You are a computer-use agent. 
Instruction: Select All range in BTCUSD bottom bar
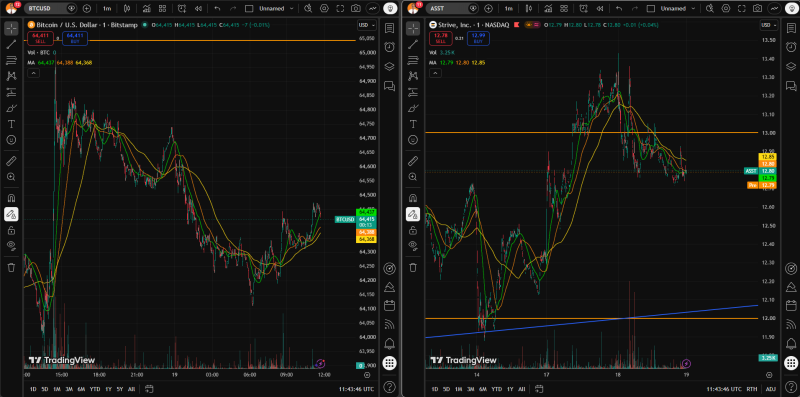point(132,389)
